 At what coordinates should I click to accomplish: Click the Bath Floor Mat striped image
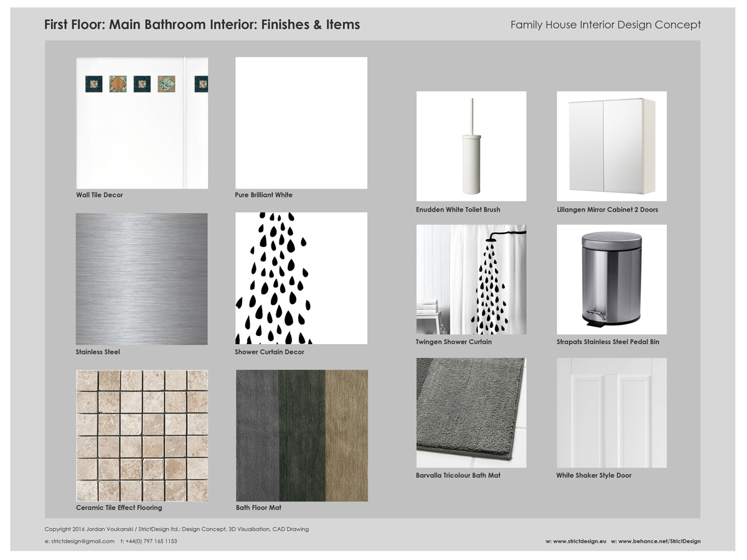pyautogui.click(x=302, y=436)
